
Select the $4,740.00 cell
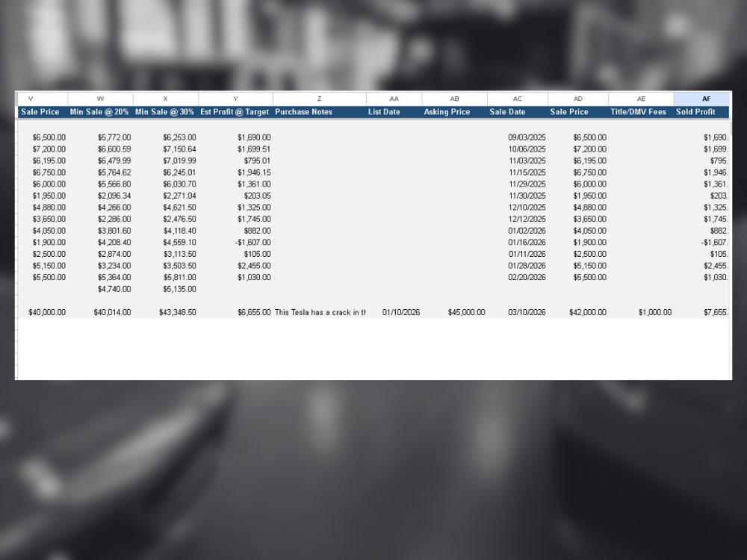(x=101, y=289)
